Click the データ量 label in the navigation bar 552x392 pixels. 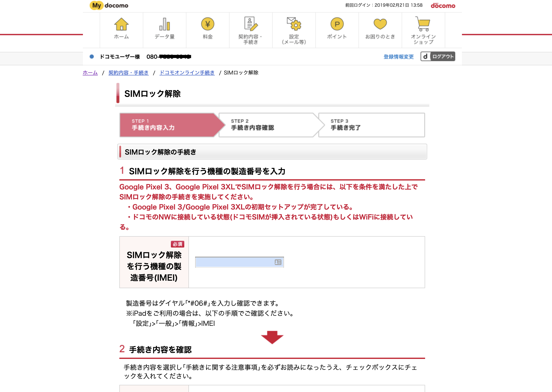tap(164, 37)
